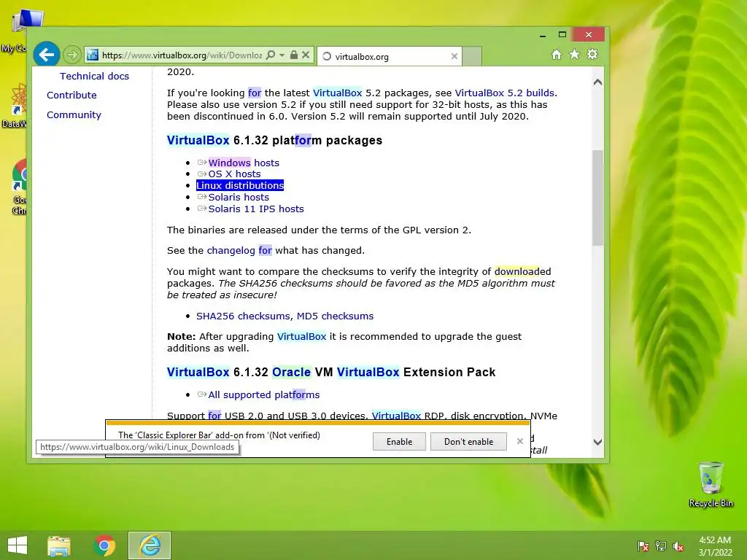Open a new tab button
Image resolution: width=747 pixels, height=560 pixels.
point(472,56)
